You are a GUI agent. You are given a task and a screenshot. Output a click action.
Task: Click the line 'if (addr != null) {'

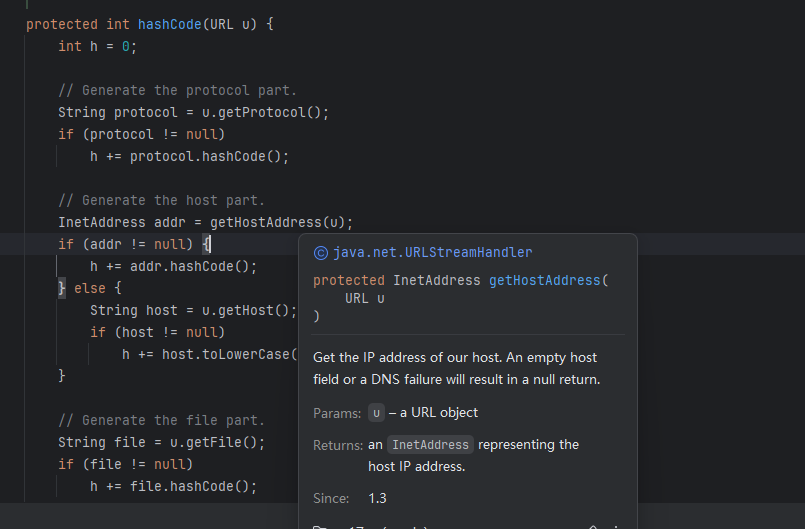coord(134,244)
